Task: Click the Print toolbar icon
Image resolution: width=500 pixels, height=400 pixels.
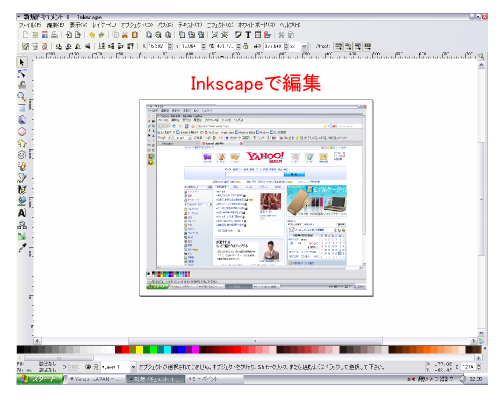Action: tap(55, 35)
